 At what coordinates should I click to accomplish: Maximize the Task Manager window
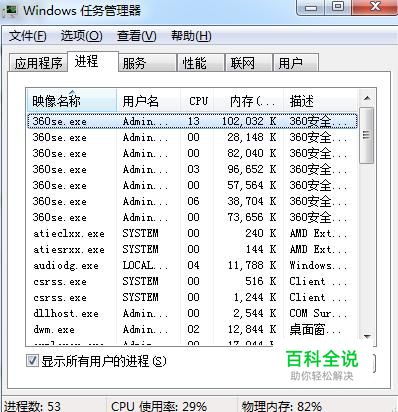tap(337, 7)
